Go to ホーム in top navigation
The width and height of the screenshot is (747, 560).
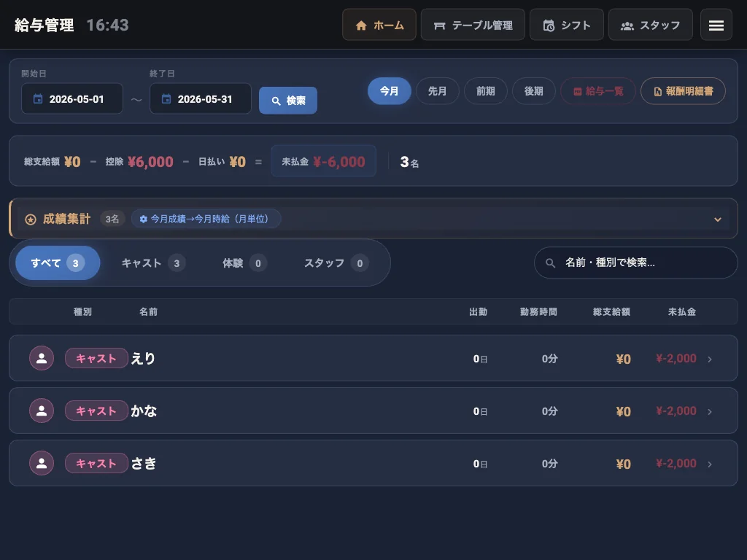pos(379,25)
